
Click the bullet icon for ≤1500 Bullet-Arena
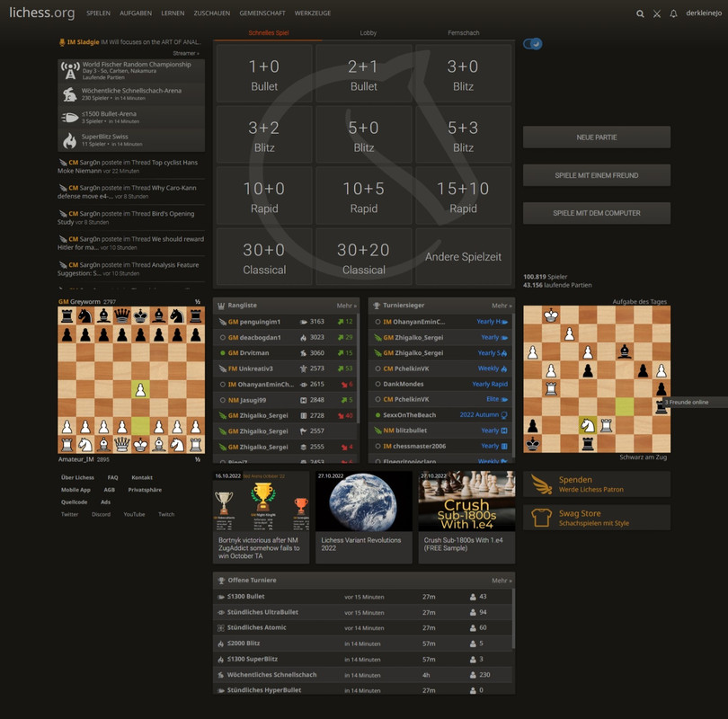69,118
